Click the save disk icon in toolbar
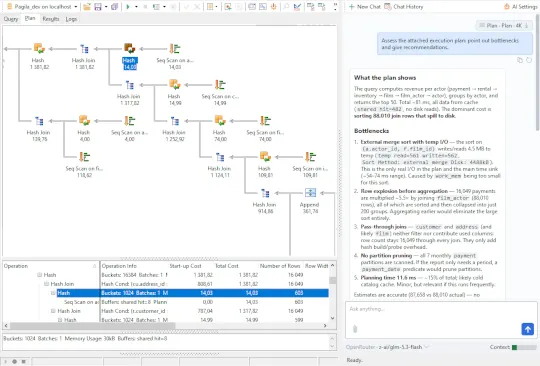 (x=98, y=7)
